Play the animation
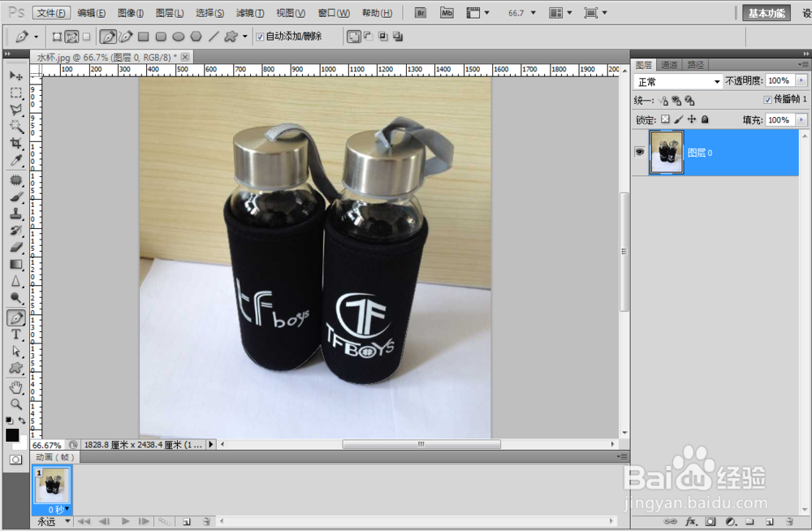 tap(125, 522)
